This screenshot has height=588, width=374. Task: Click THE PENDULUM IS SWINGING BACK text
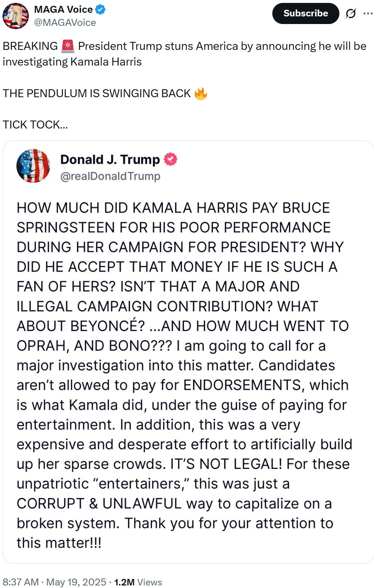coord(97,94)
